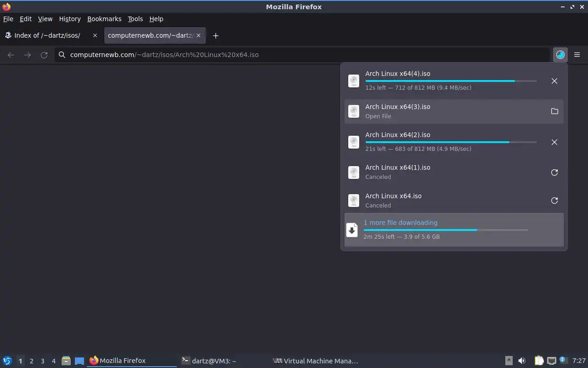Close the computernewb.com tab
The height and width of the screenshot is (368, 588).
(x=198, y=35)
